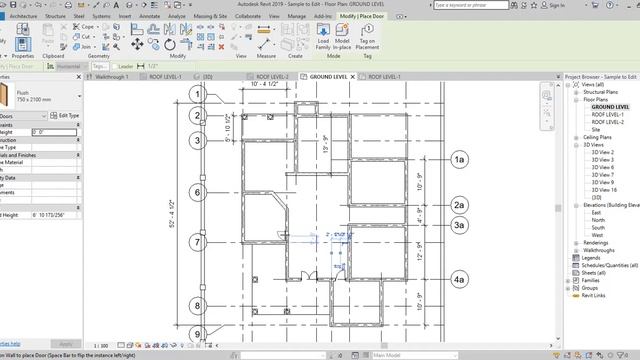Select the Copy tool in Modify panel
This screenshot has height=360, width=640.
pos(153,44)
